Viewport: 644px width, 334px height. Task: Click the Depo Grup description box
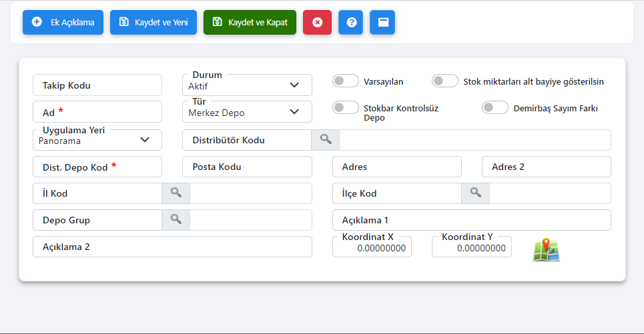(251, 220)
